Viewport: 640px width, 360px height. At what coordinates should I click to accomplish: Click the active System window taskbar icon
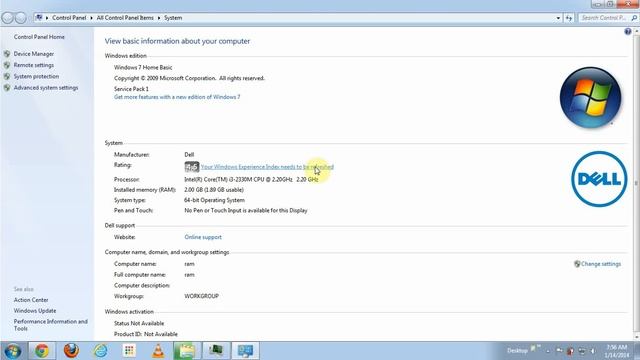tap(245, 351)
